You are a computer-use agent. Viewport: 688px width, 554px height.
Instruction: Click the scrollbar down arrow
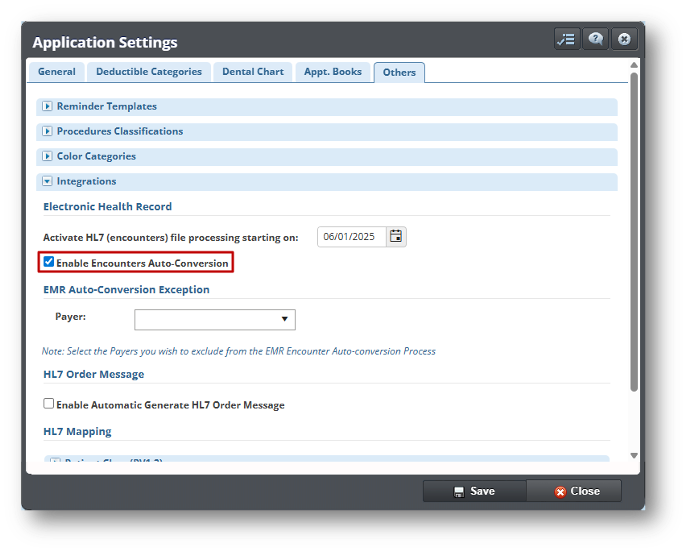634,455
